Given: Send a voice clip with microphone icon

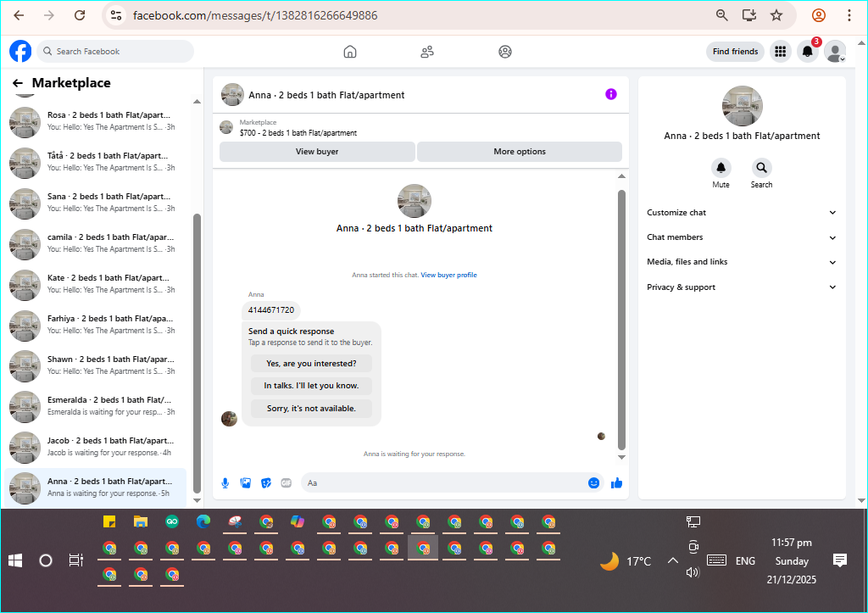Looking at the screenshot, I should tap(225, 483).
